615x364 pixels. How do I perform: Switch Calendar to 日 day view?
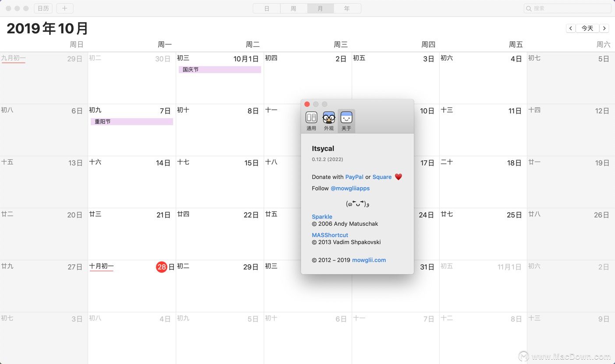click(267, 8)
